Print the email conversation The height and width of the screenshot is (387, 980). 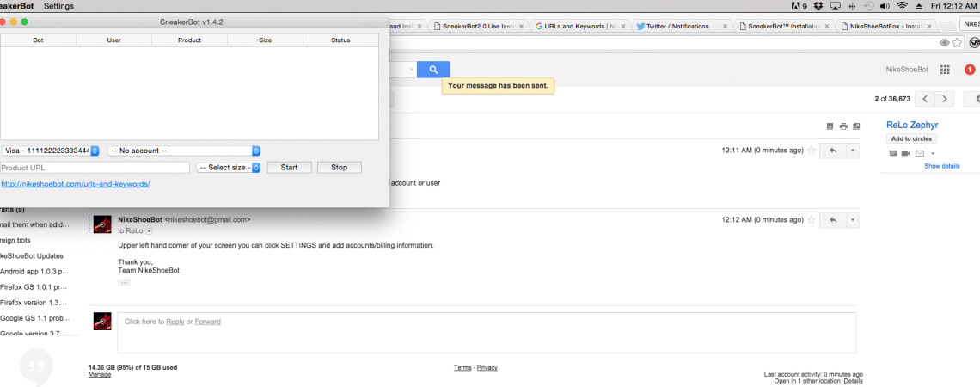coord(843,126)
